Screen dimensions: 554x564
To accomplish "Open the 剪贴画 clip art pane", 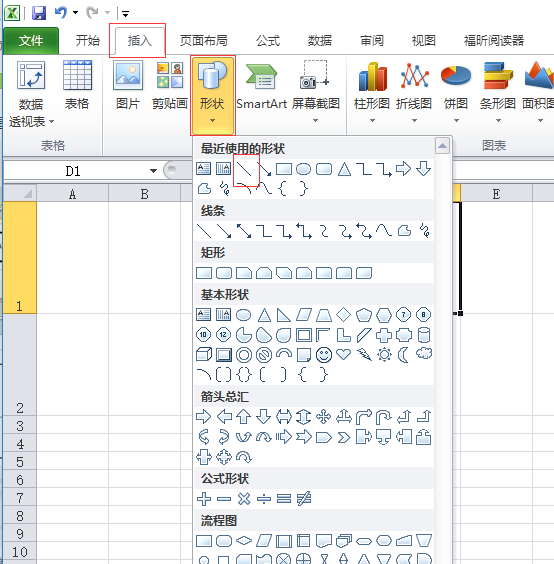I will pyautogui.click(x=170, y=86).
